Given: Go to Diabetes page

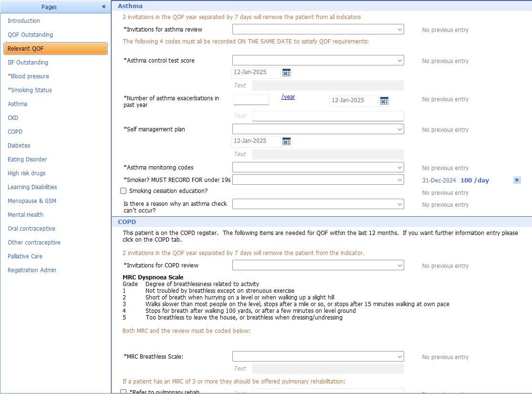Looking at the screenshot, I should point(19,145).
